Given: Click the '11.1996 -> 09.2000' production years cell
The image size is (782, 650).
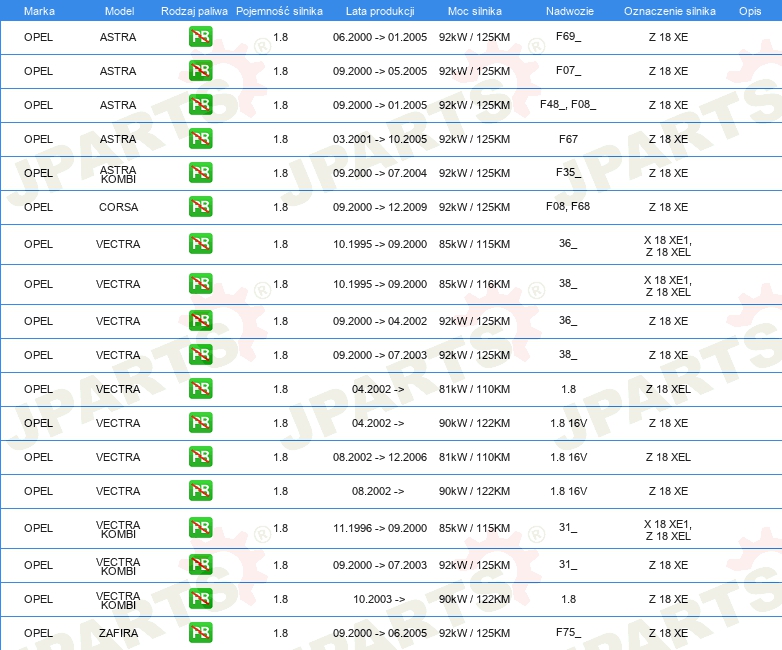Looking at the screenshot, I should pos(380,528).
